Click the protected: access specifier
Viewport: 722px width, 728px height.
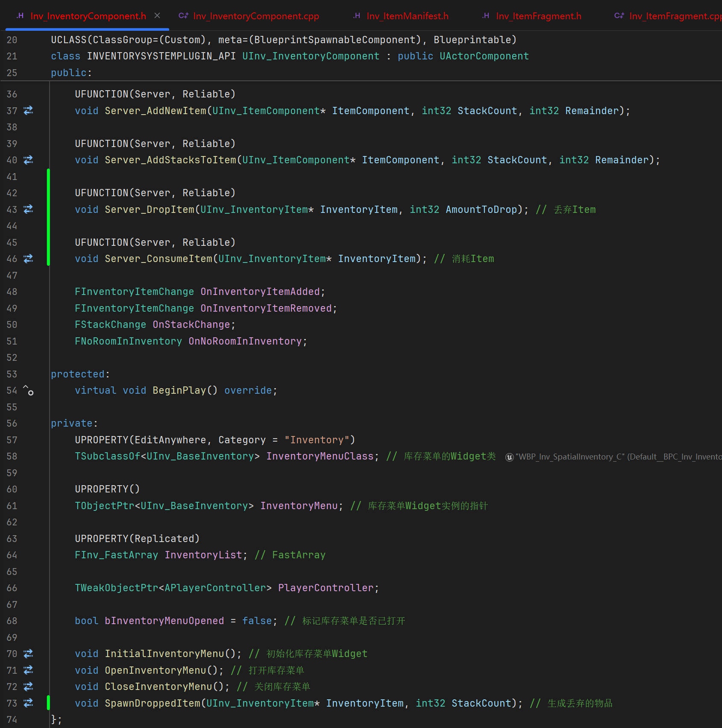pos(80,374)
